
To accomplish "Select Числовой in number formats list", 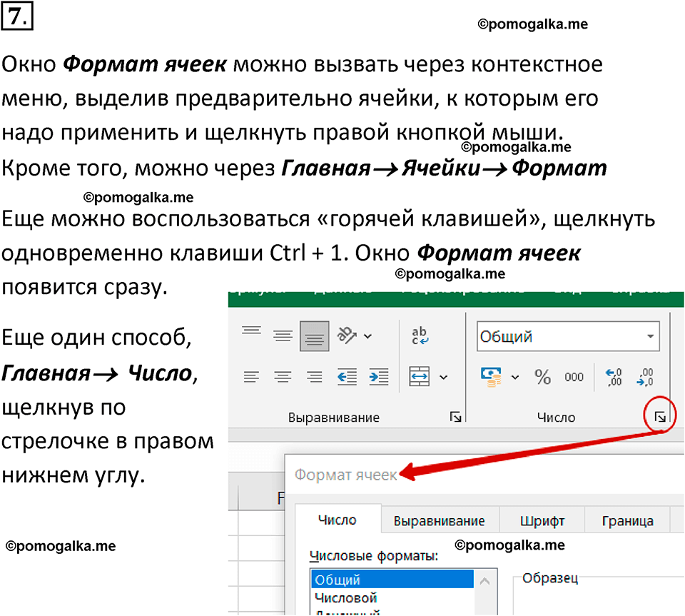I will 392,597.
